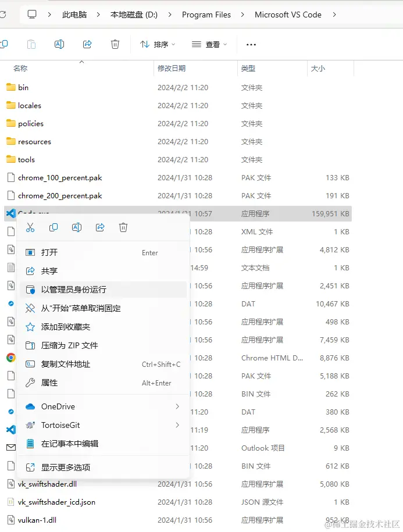Click the computer monitor icon in address bar
Viewport: 403px width, 532px height.
tap(32, 15)
